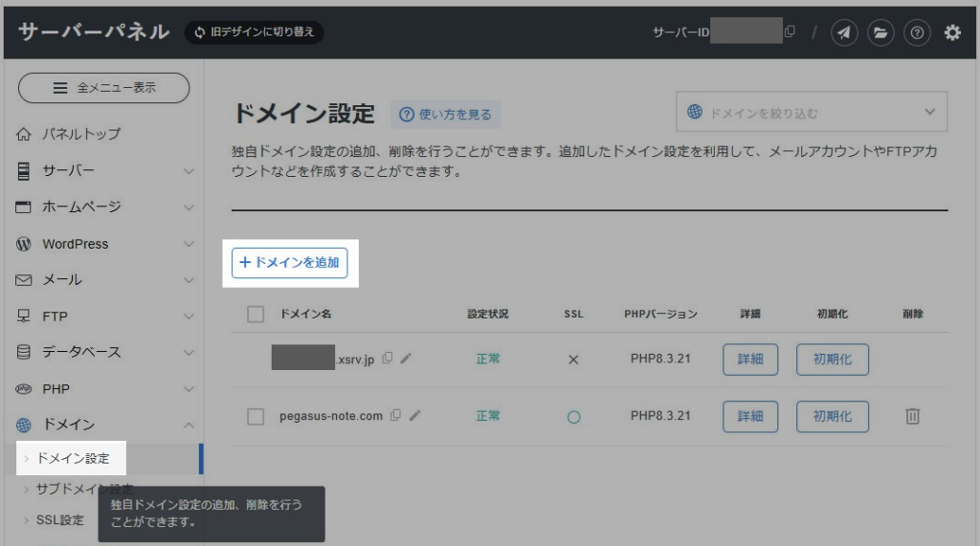Click 詳細 button for the xsrv.jp domain
Image resolution: width=980 pixels, height=546 pixels.
[750, 360]
